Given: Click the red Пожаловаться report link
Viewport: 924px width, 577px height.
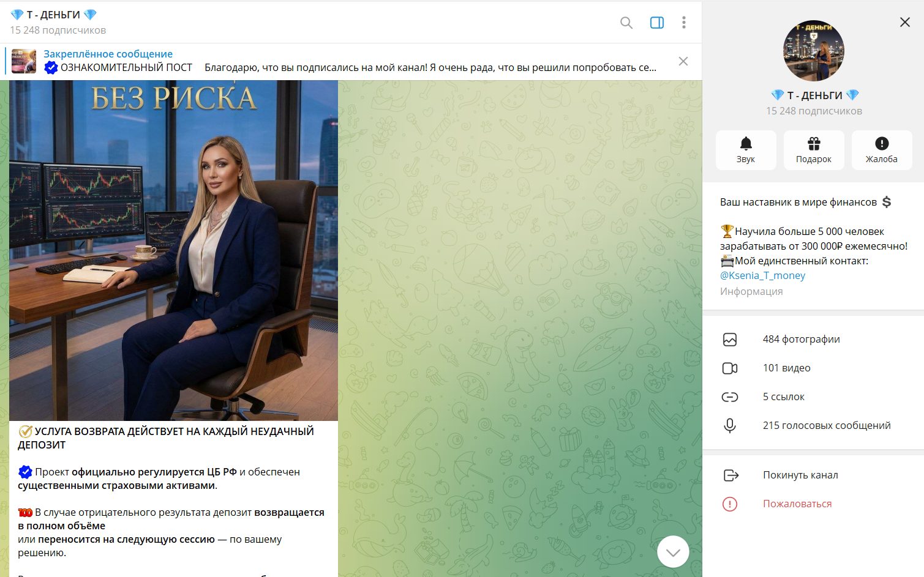Looking at the screenshot, I should [x=797, y=504].
